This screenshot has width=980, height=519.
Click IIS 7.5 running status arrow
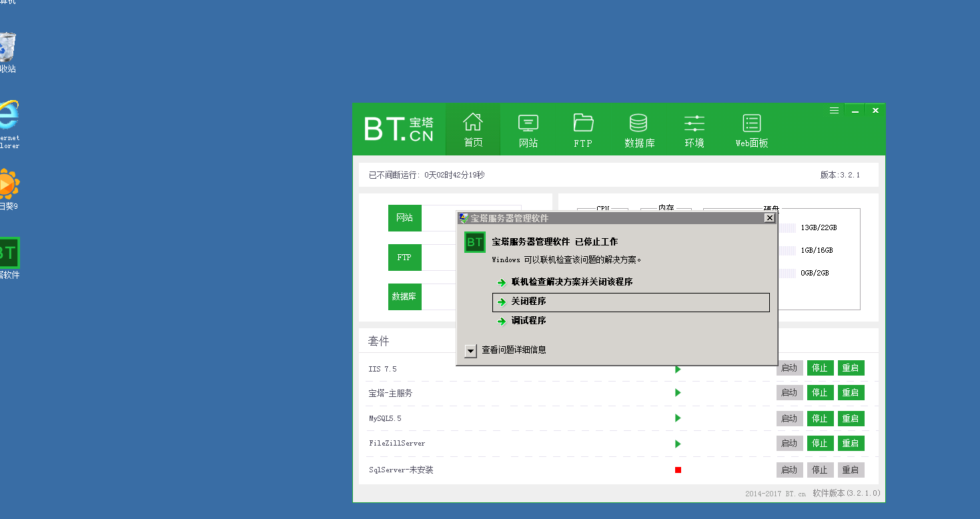coord(678,369)
